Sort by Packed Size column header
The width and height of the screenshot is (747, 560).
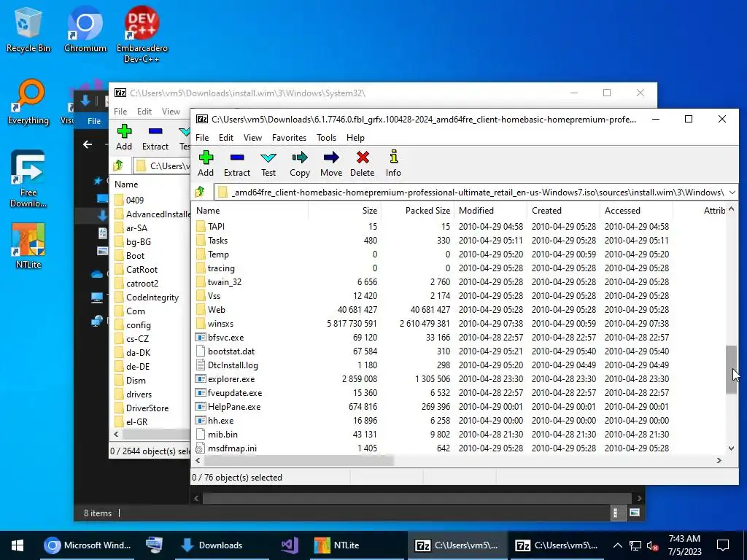pos(418,211)
